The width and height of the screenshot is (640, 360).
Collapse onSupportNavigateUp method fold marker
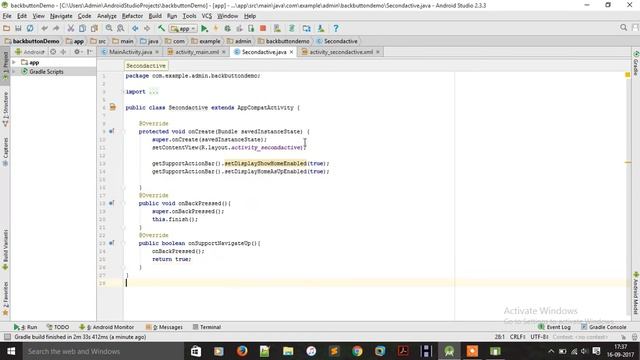click(x=124, y=243)
